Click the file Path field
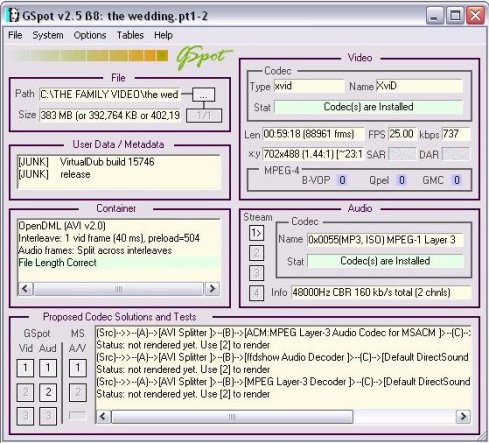The height and width of the screenshot is (443, 489). pyautogui.click(x=110, y=94)
